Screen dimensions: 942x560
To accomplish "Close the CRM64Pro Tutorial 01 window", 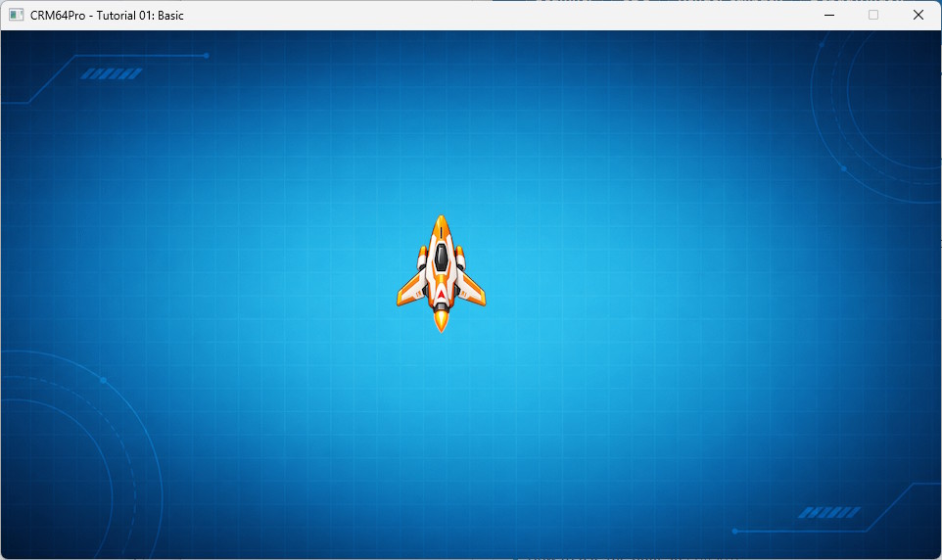I will [918, 15].
